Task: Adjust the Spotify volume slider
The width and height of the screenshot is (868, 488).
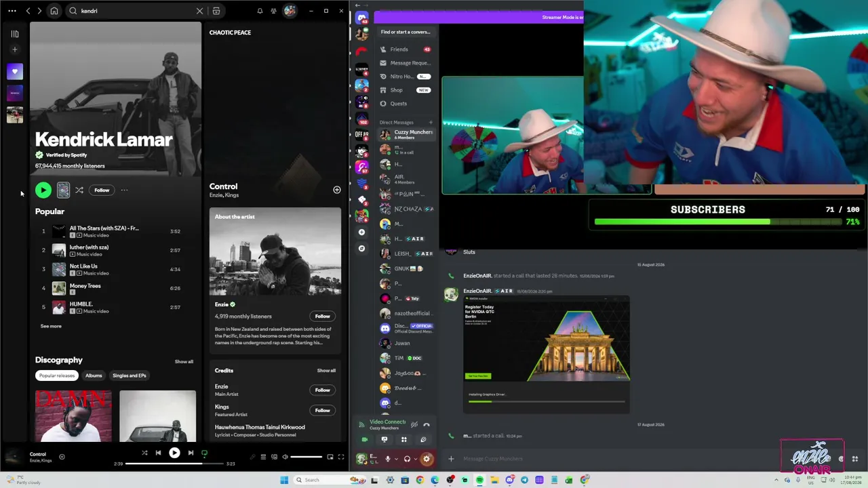Action: [307, 457]
